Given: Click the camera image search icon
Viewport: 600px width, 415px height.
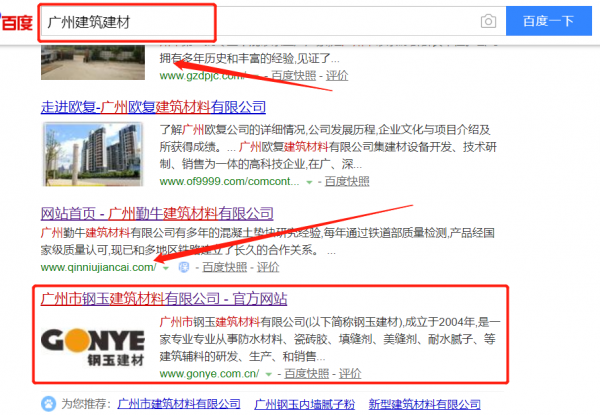Looking at the screenshot, I should click(488, 21).
